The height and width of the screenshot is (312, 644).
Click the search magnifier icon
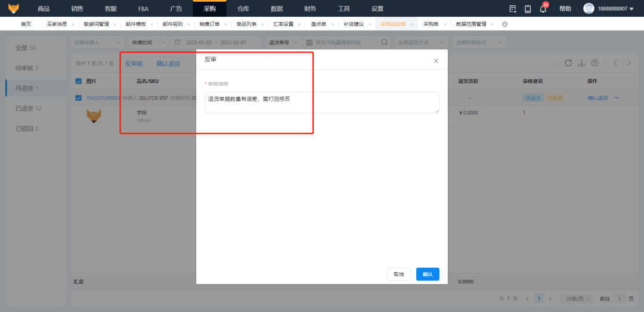click(x=385, y=42)
